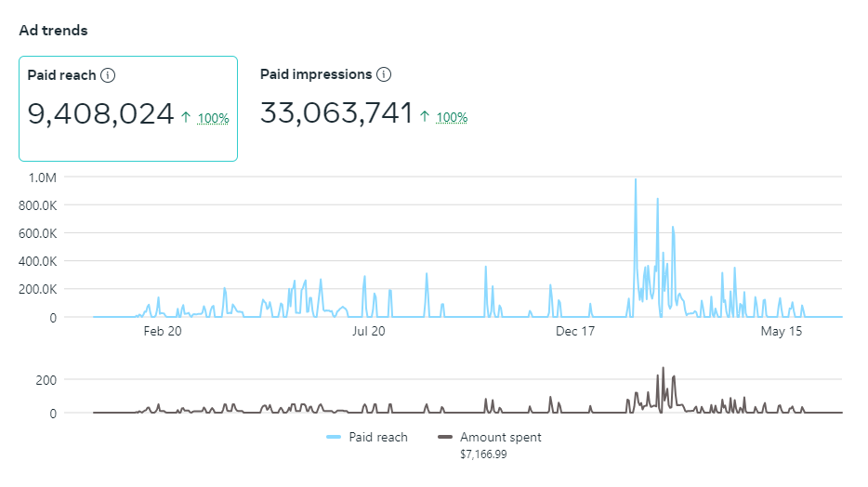Image resolution: width=868 pixels, height=487 pixels.
Task: Click the Feb 20 date axis label
Action: pyautogui.click(x=163, y=331)
